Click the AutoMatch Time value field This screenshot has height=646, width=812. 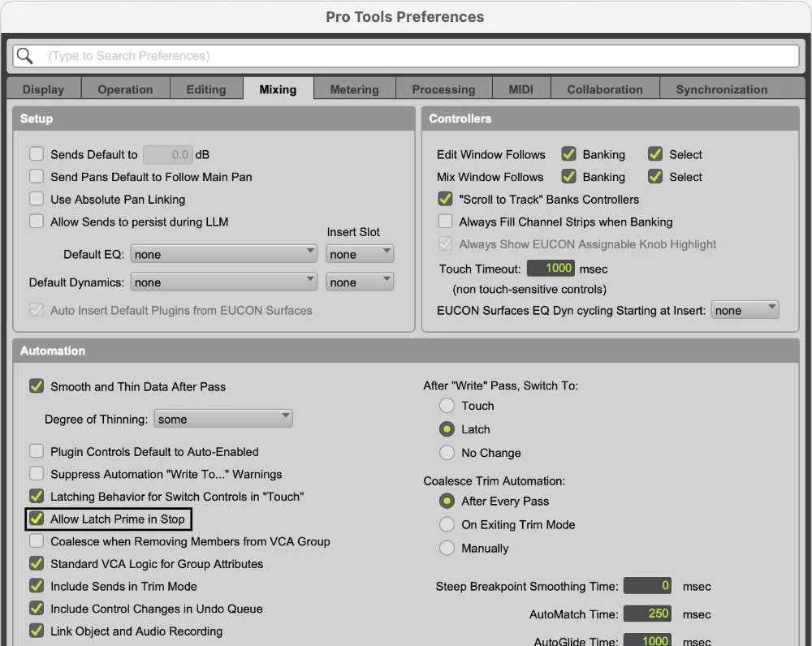coord(647,614)
